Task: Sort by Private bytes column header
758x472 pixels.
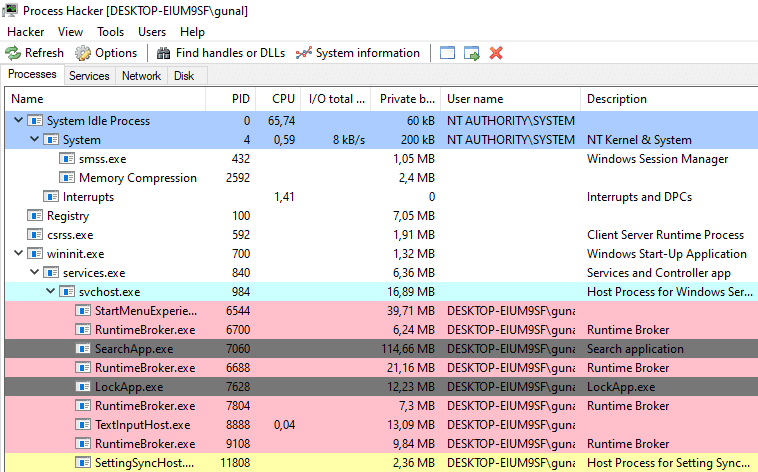Action: tap(405, 99)
